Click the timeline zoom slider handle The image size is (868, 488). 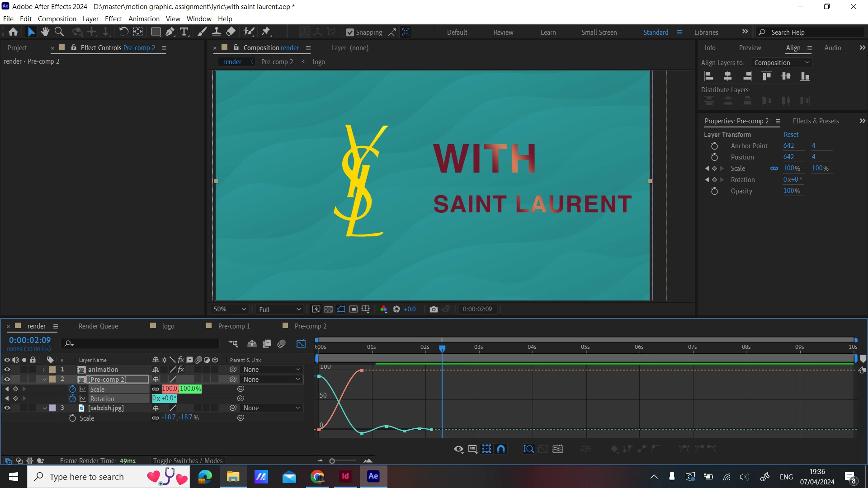[x=332, y=461]
